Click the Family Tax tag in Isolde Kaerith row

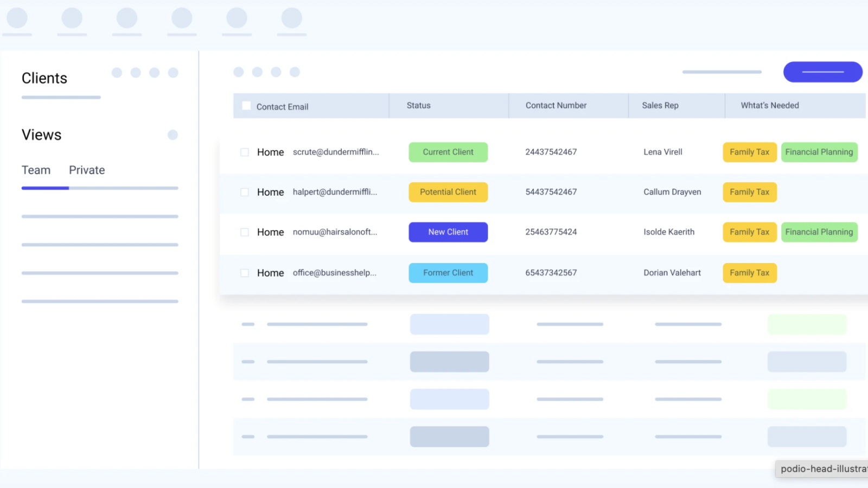750,232
